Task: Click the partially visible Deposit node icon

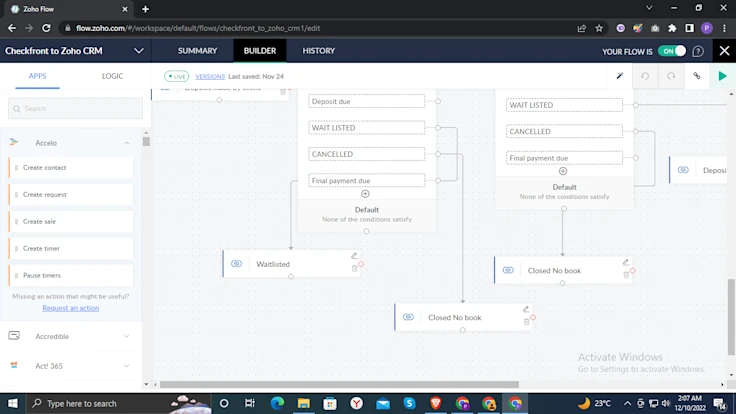Action: click(x=683, y=170)
